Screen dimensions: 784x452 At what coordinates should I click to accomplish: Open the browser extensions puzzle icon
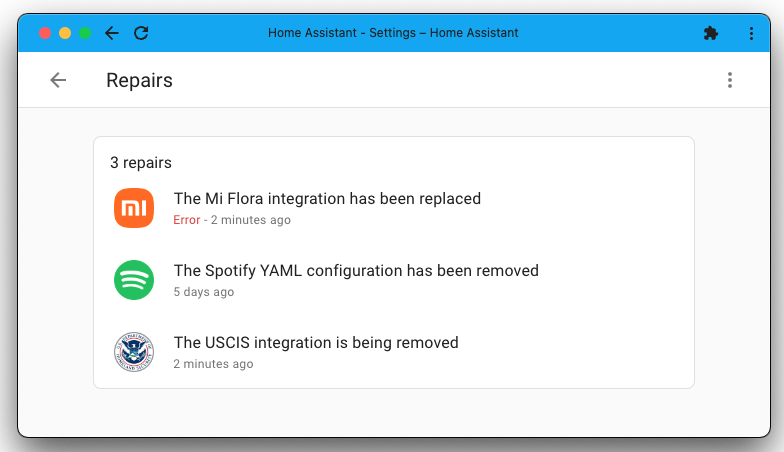(x=711, y=33)
